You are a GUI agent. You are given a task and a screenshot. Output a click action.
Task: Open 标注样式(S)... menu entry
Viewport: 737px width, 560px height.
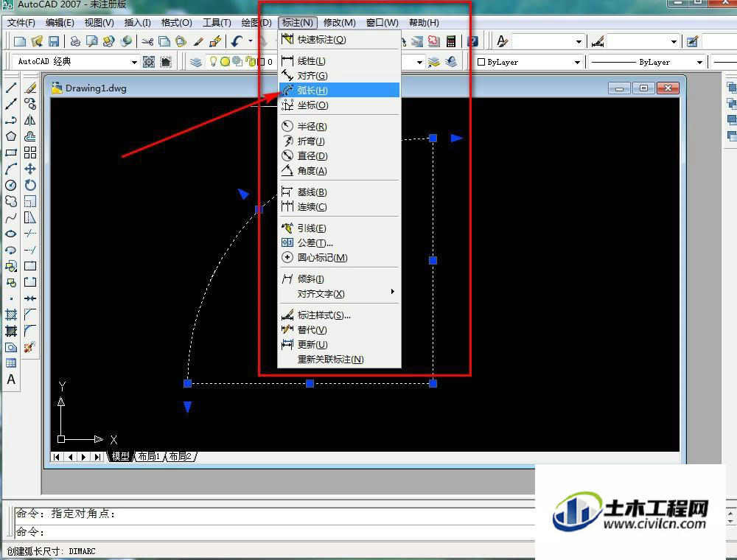coord(339,315)
